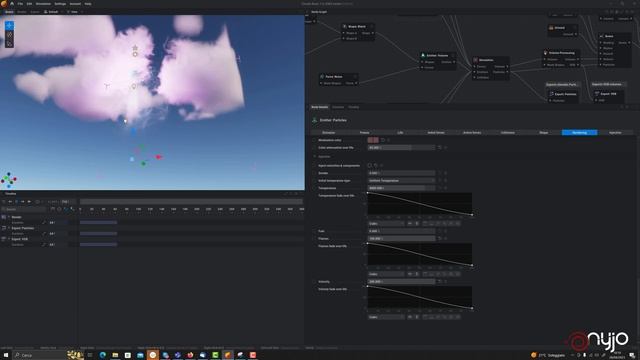
Task: Click the second icon right of timeline search
Action: (x=59, y=209)
